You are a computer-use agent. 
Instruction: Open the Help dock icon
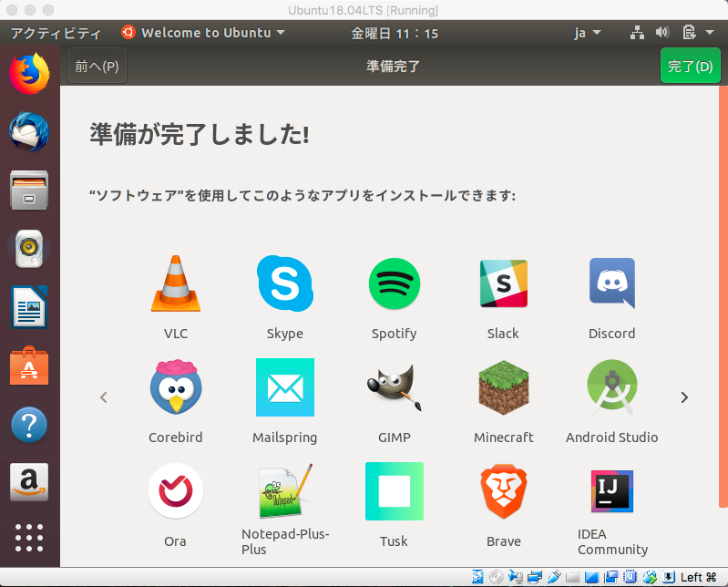coord(29,425)
